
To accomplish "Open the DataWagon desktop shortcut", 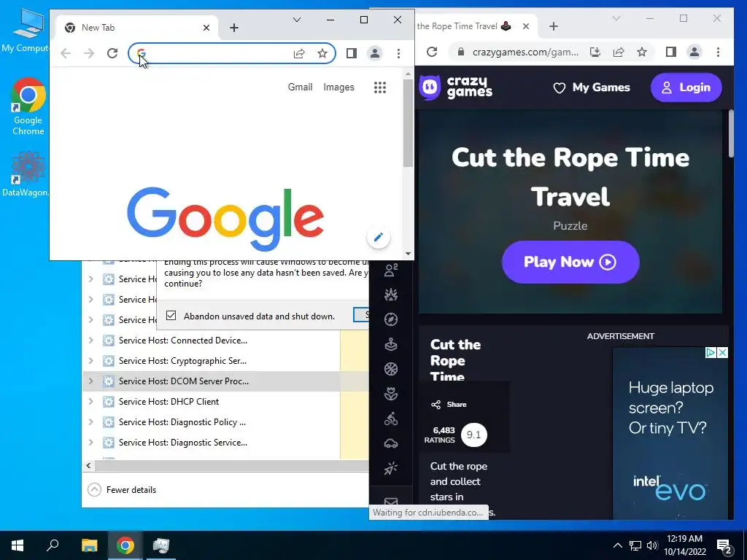I will click(26, 174).
